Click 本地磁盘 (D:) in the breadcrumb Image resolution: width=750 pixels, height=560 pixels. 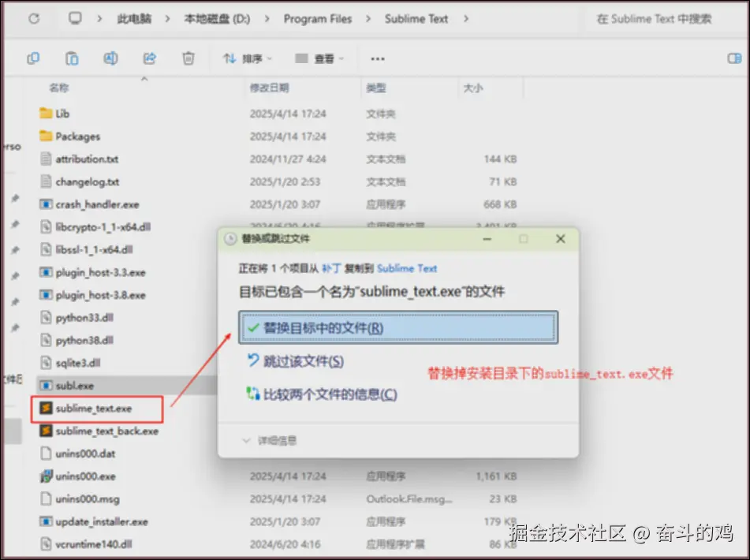tap(217, 19)
